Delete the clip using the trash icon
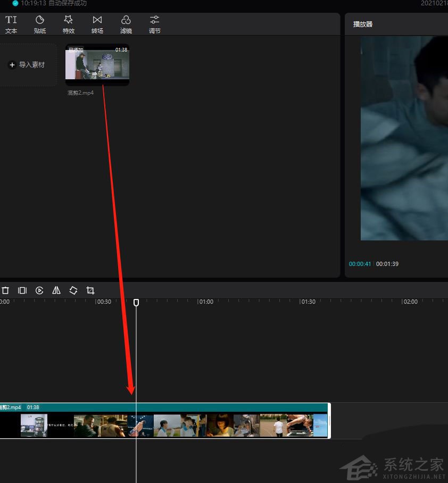The image size is (448, 483). pyautogui.click(x=5, y=290)
